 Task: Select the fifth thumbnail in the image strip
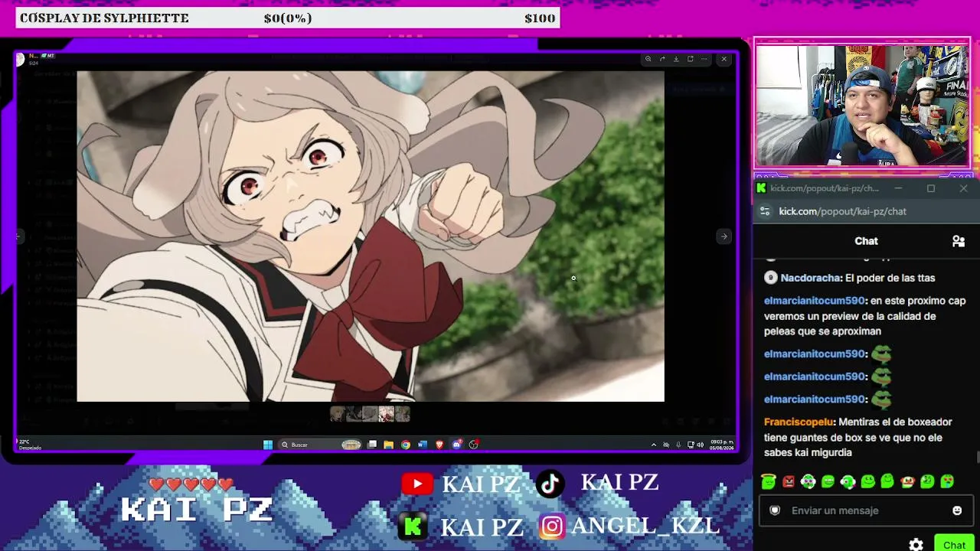(402, 414)
